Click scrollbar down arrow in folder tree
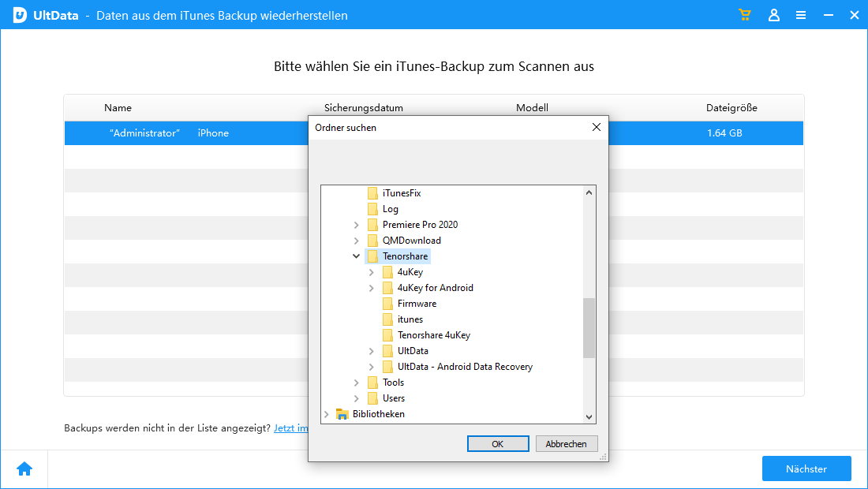 [589, 416]
